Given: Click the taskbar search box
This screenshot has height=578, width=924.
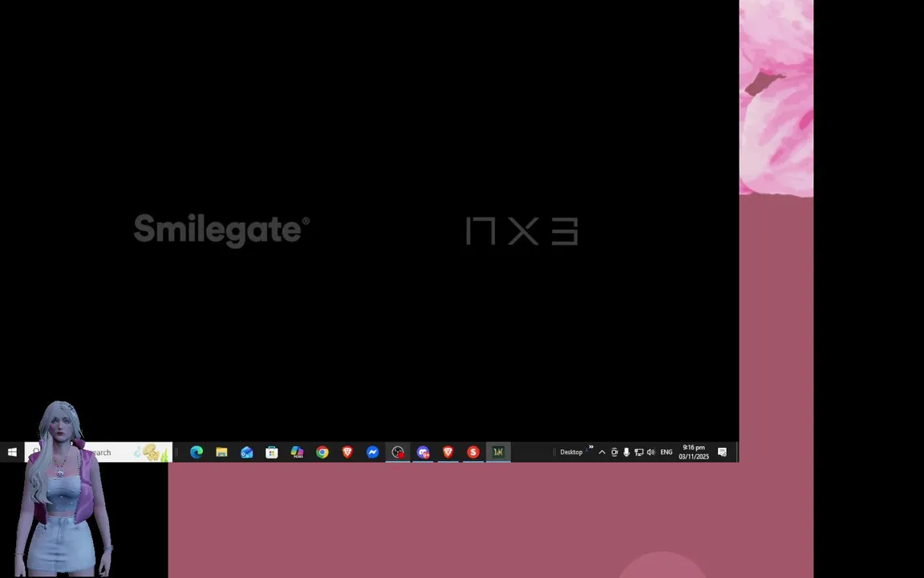Looking at the screenshot, I should click(x=99, y=453).
